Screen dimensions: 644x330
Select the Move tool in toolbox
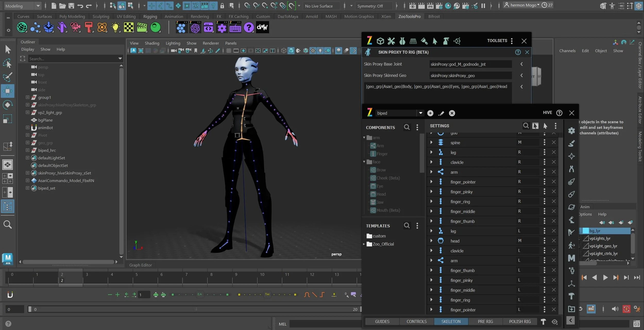click(x=7, y=91)
